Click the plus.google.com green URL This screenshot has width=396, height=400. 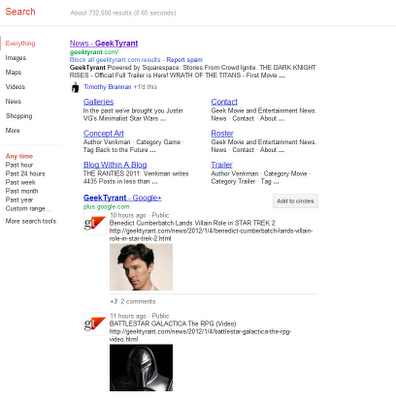tap(106, 207)
